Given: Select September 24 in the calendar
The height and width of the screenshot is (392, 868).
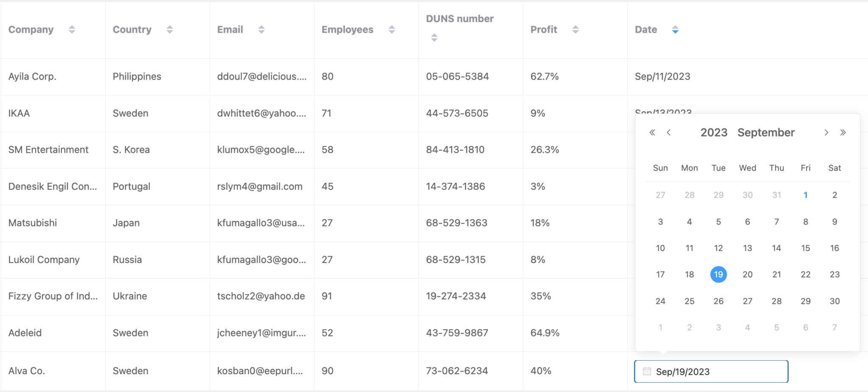Looking at the screenshot, I should (660, 301).
